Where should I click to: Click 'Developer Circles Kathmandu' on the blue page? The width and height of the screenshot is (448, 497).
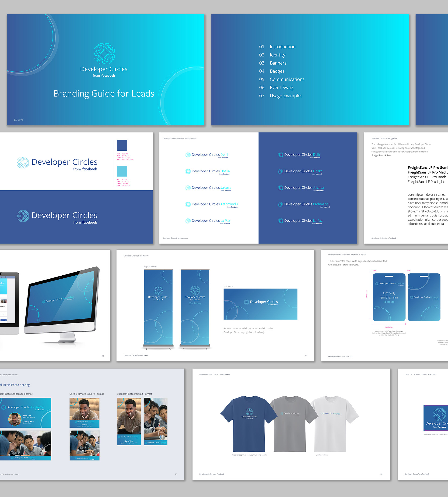pyautogui.click(x=304, y=205)
